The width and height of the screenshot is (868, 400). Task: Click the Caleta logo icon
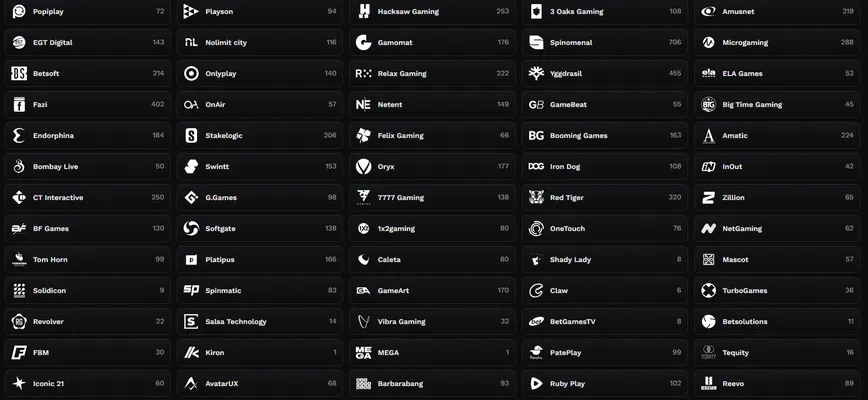364,259
